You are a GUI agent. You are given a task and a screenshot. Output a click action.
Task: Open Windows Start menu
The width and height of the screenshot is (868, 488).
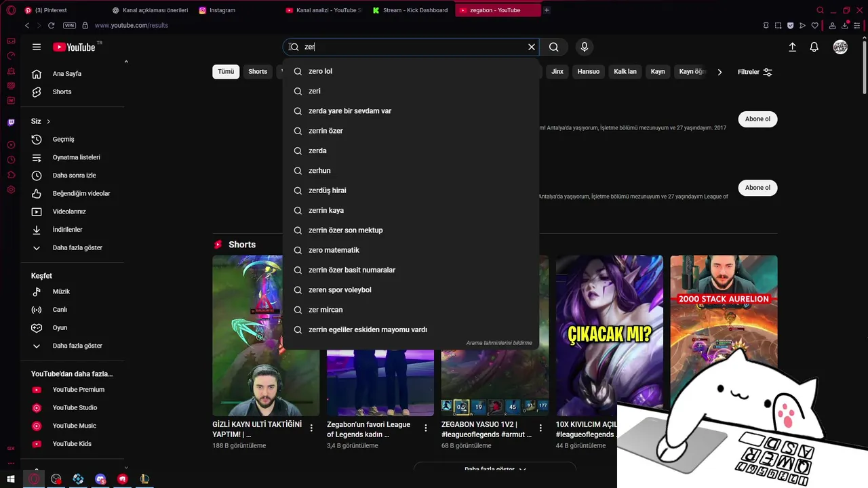11,479
